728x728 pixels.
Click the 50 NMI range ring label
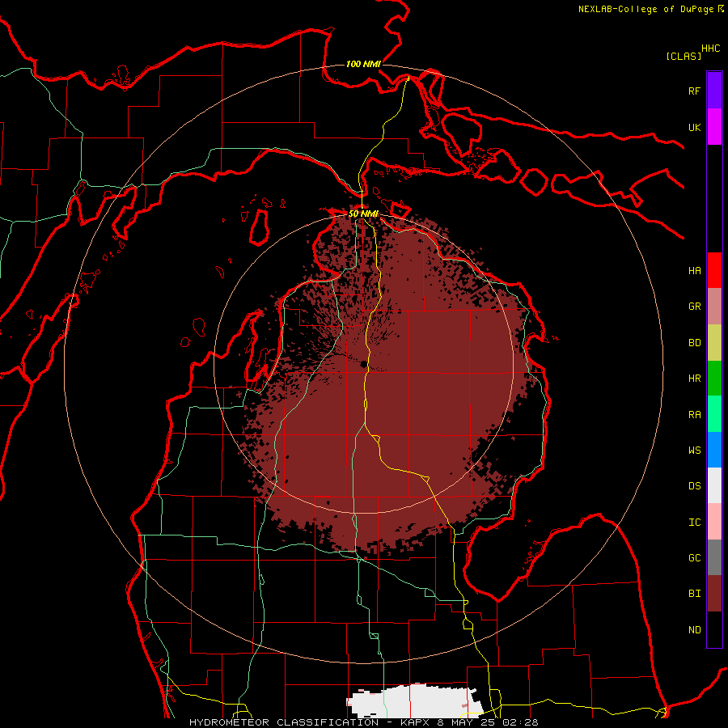pyautogui.click(x=363, y=214)
